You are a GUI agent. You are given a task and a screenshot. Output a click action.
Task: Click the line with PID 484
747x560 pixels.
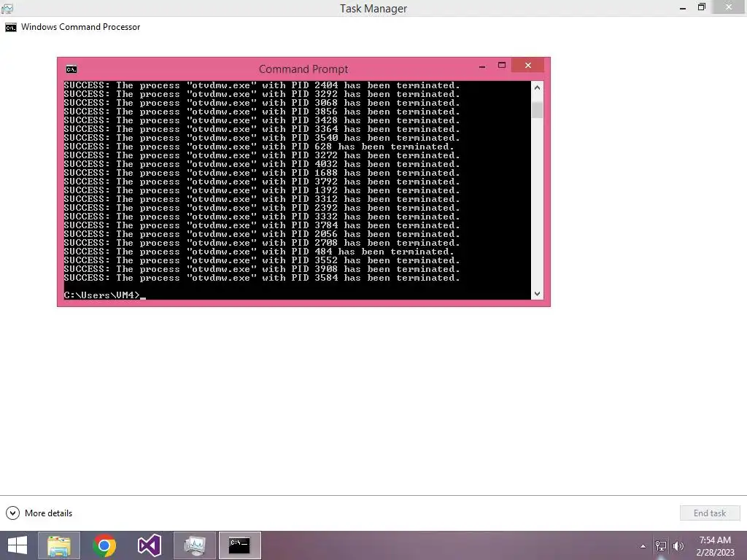[259, 252]
